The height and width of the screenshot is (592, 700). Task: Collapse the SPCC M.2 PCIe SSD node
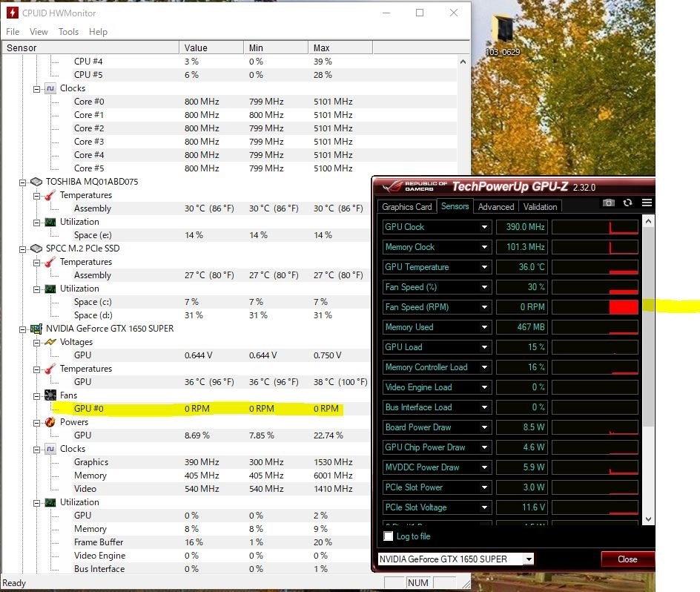[22, 249]
